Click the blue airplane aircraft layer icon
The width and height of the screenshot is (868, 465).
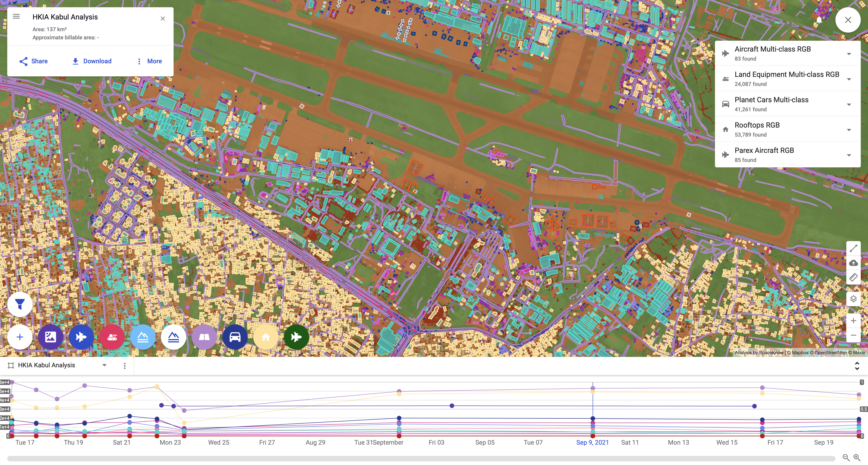coord(81,337)
